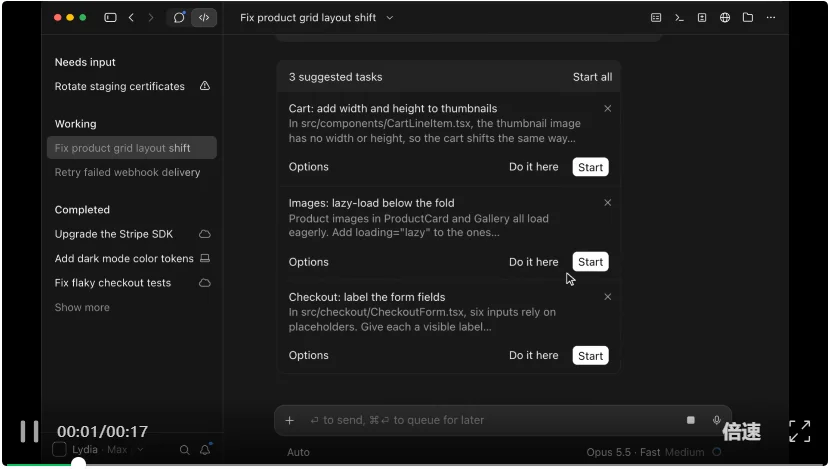Click the video progress bar handle

point(78,464)
